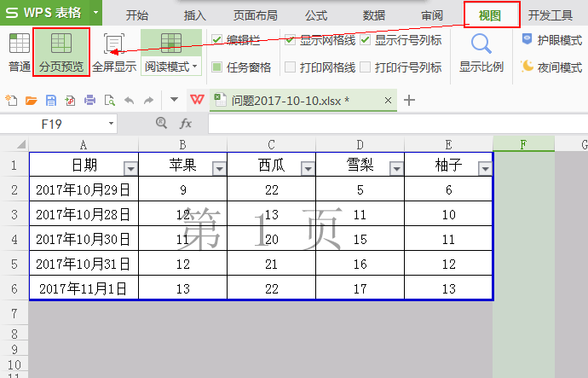
Task: Open the 柚子 column filter dropdown
Action: 485,169
